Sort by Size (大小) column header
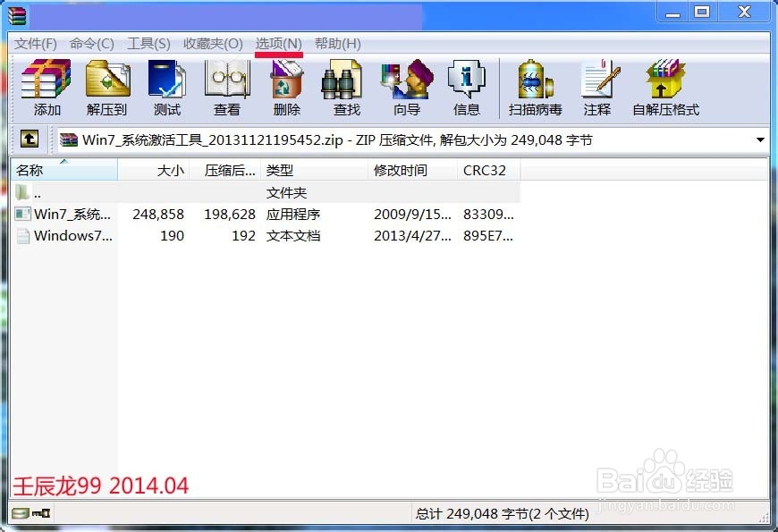The height and width of the screenshot is (532, 778). [153, 170]
